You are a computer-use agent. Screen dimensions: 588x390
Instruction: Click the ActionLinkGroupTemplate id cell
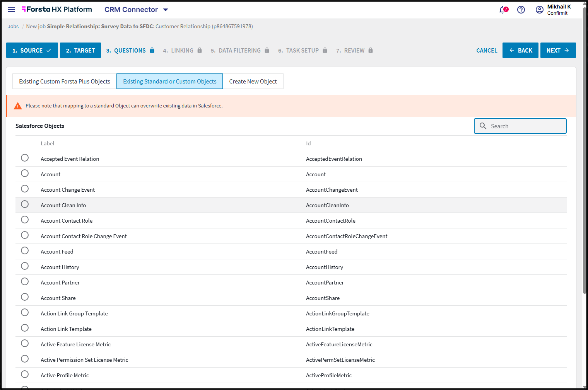(x=338, y=313)
